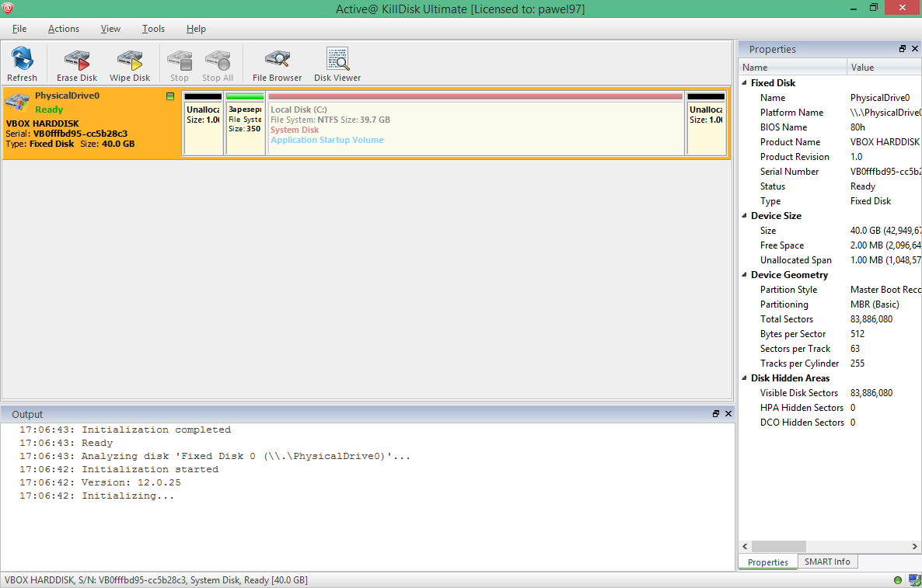Viewport: 922px width, 588px height.
Task: Select the Wipe Disk tool
Action: tap(130, 59)
